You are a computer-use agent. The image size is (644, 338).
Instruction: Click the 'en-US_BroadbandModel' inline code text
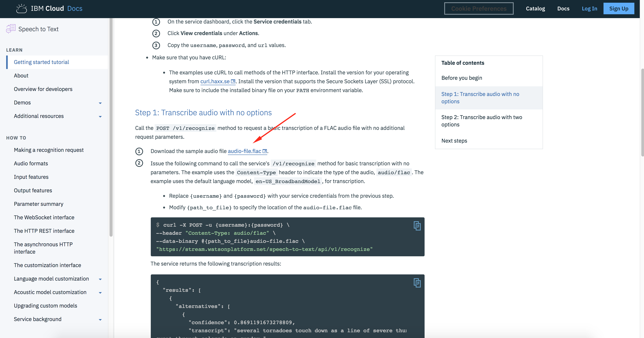tap(288, 181)
